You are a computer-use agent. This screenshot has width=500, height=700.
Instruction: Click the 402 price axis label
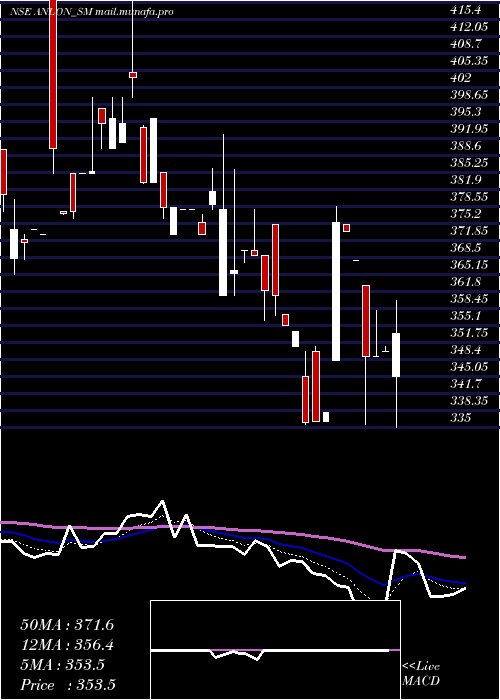[461, 78]
